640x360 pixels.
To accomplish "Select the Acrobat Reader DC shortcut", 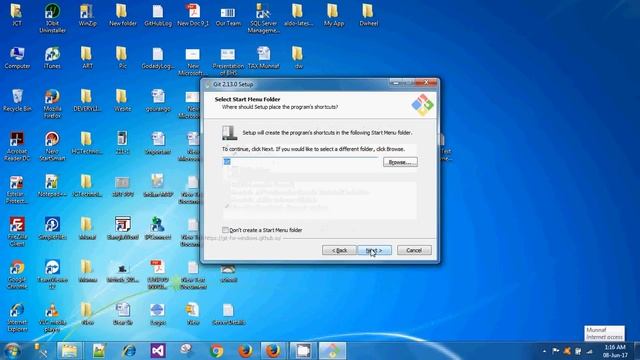I will tap(17, 147).
